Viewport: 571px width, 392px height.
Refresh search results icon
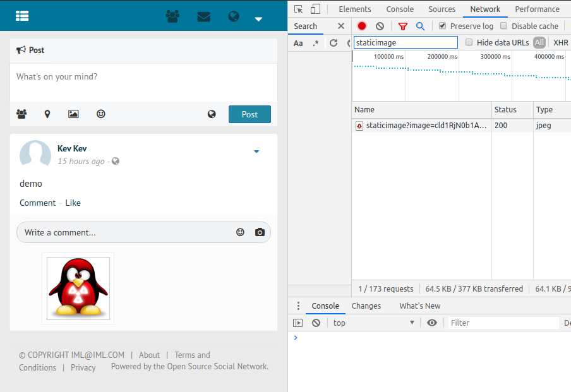pyautogui.click(x=334, y=43)
